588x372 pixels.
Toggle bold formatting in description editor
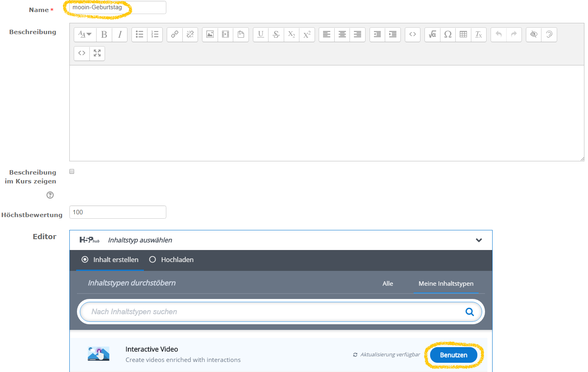click(104, 35)
